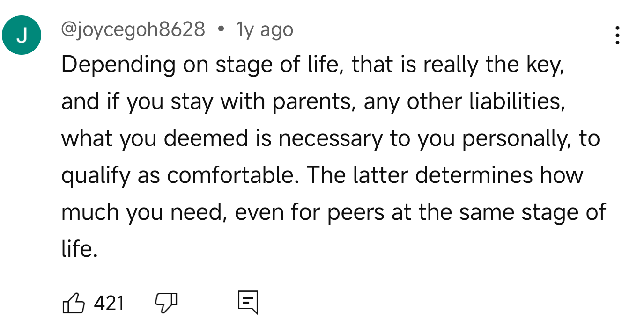Open the three-dot comment options menu

618,36
